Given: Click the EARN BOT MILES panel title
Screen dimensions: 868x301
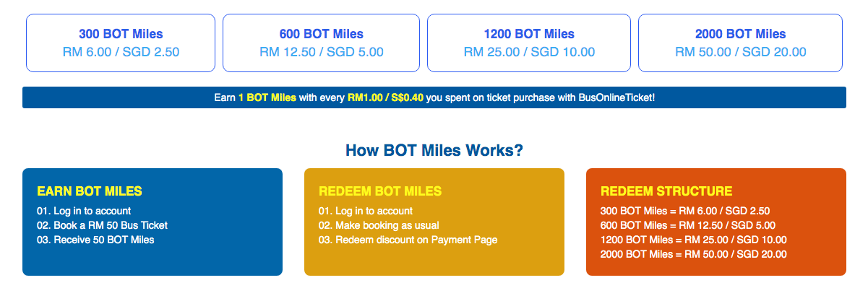Looking at the screenshot, I should point(90,191).
